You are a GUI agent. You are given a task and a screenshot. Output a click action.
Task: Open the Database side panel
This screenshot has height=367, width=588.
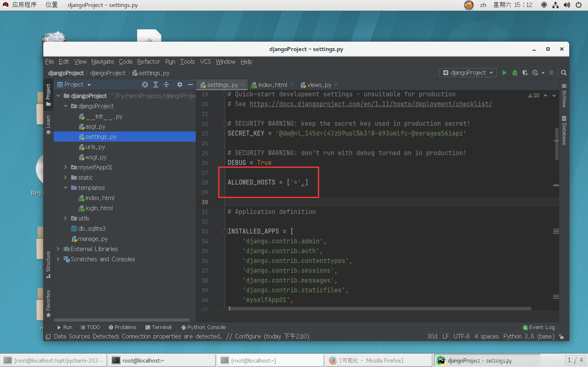pyautogui.click(x=564, y=130)
